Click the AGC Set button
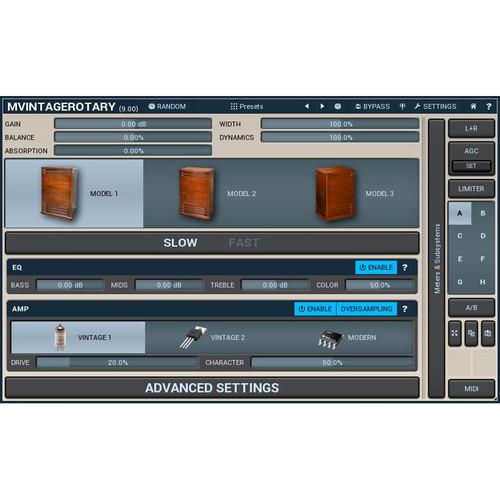Viewport: 500px width, 500px height. click(x=471, y=166)
